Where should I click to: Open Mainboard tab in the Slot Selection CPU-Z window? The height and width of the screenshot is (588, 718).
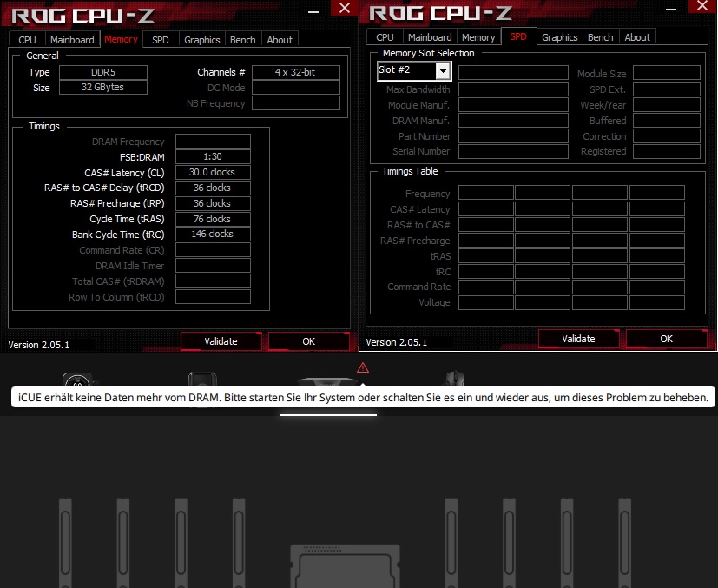[x=430, y=37]
